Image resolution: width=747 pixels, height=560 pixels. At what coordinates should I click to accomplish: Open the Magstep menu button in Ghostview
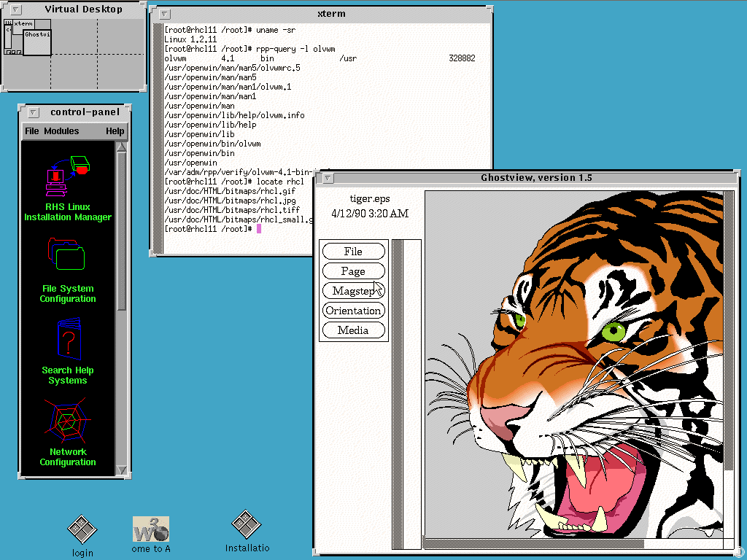pyautogui.click(x=354, y=290)
